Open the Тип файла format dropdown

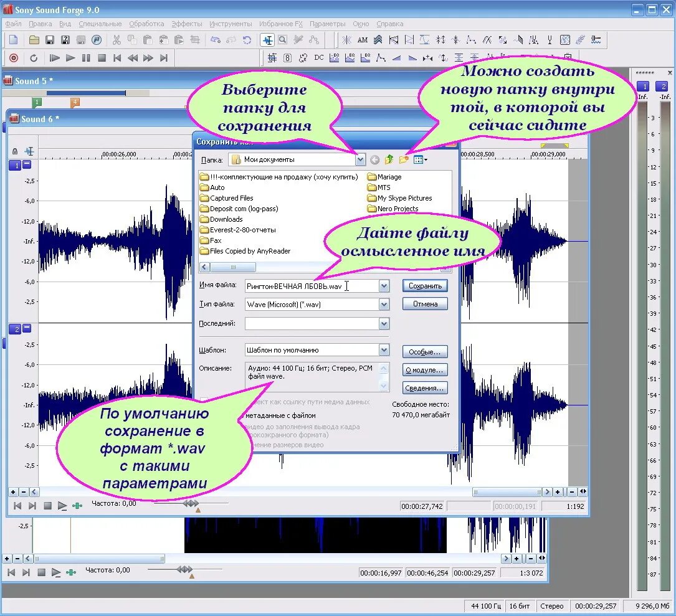(384, 305)
